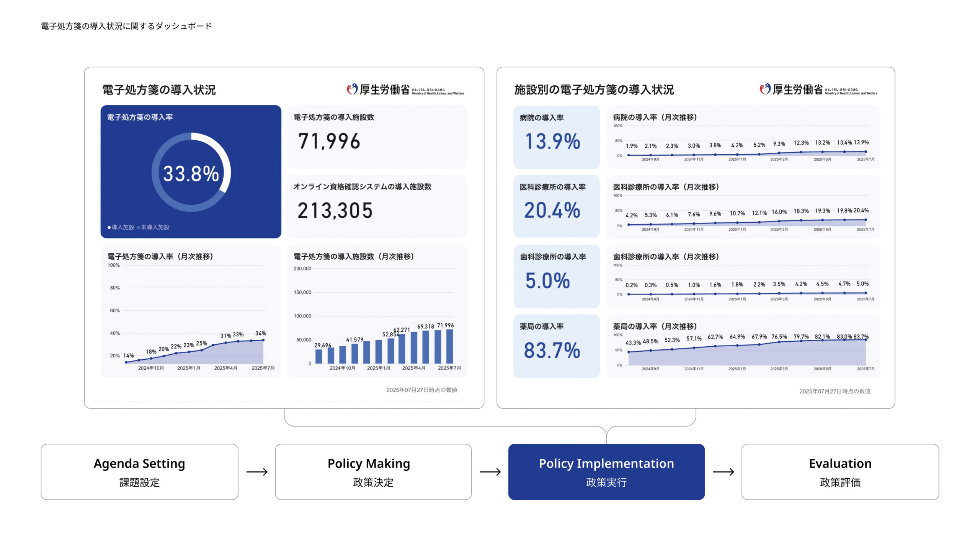The height and width of the screenshot is (551, 980).
Task: Click the 病院の導入率 13.9% card
Action: 556,137
